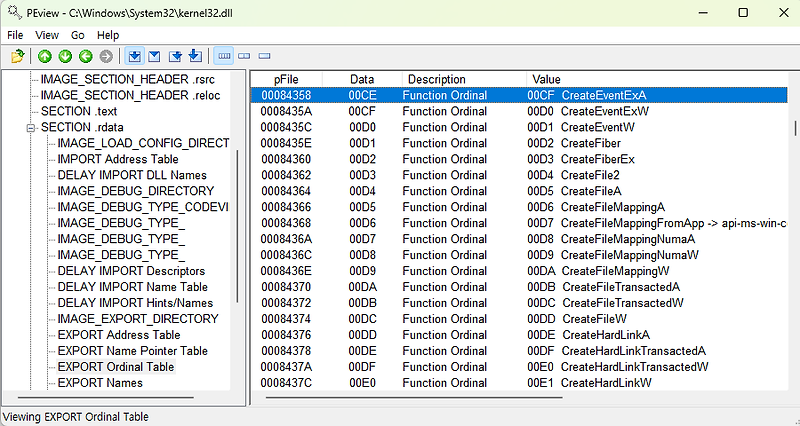Collapse the SECTION .rdata tree node

click(x=31, y=128)
